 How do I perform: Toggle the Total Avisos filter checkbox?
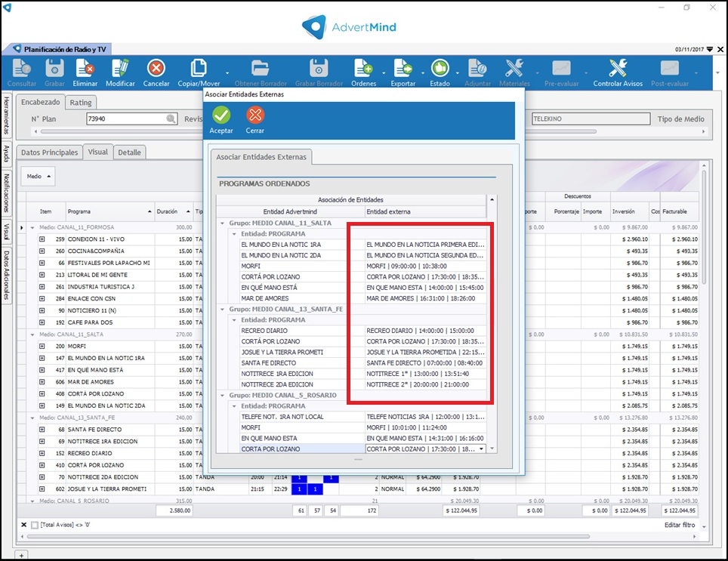pyautogui.click(x=34, y=526)
